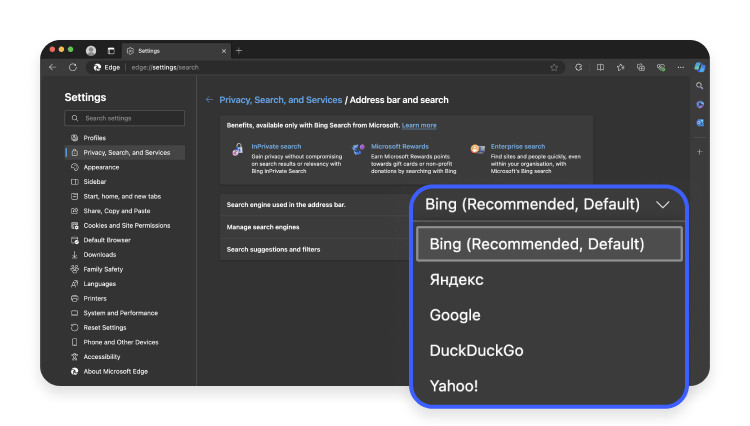Collapse the search engine dropdown chevron
Image resolution: width=750 pixels, height=426 pixels.
coord(662,205)
